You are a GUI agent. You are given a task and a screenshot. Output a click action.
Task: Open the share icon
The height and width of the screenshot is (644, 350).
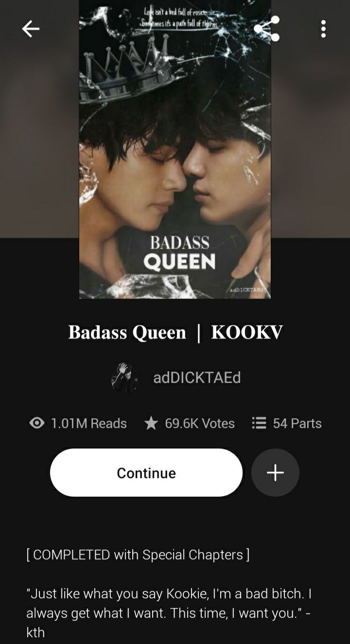(267, 29)
